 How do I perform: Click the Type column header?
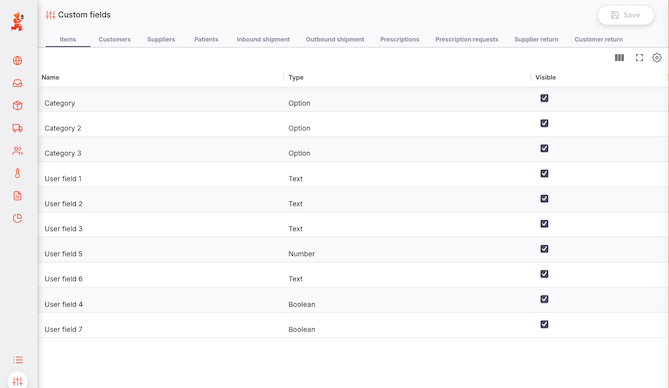point(296,77)
